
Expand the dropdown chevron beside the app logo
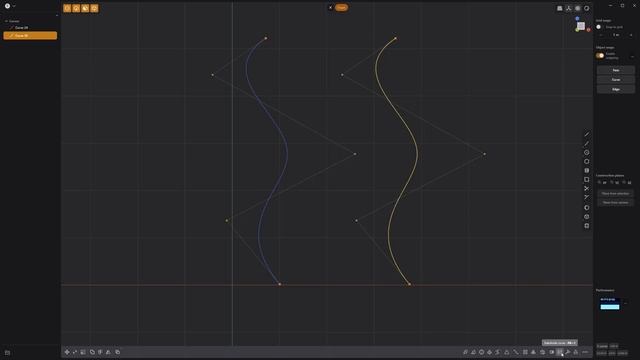click(x=14, y=6)
